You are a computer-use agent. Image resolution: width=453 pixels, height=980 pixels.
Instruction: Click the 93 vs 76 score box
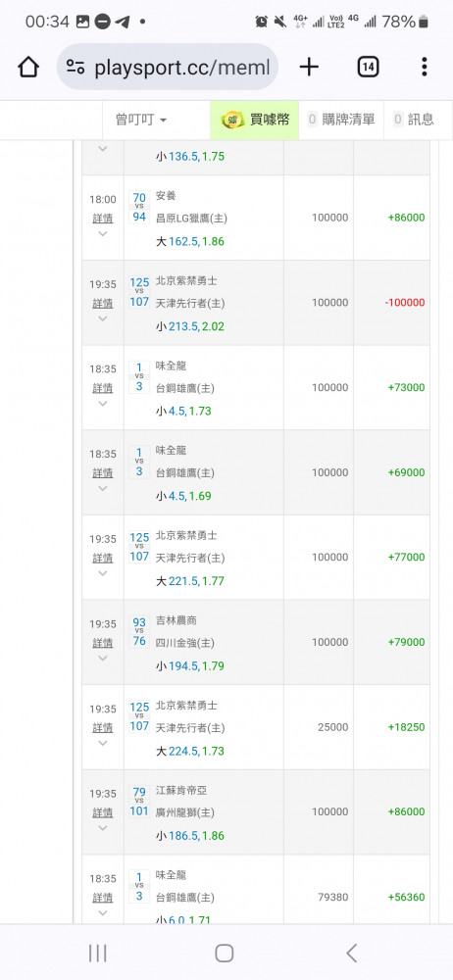point(139,632)
